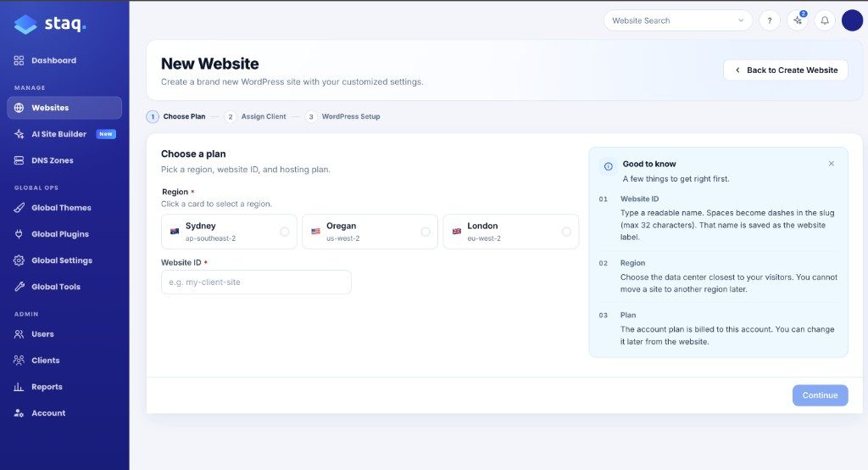Viewport: 868px width, 470px height.
Task: Click the Global Plugins plug icon
Action: pyautogui.click(x=19, y=234)
